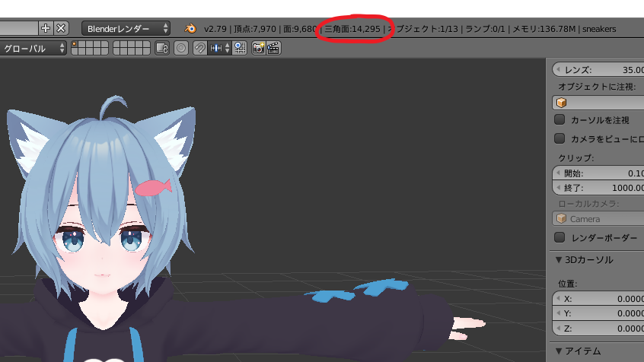The width and height of the screenshot is (644, 362).
Task: Toggle the snap-to-grid align icon
Action: click(240, 49)
